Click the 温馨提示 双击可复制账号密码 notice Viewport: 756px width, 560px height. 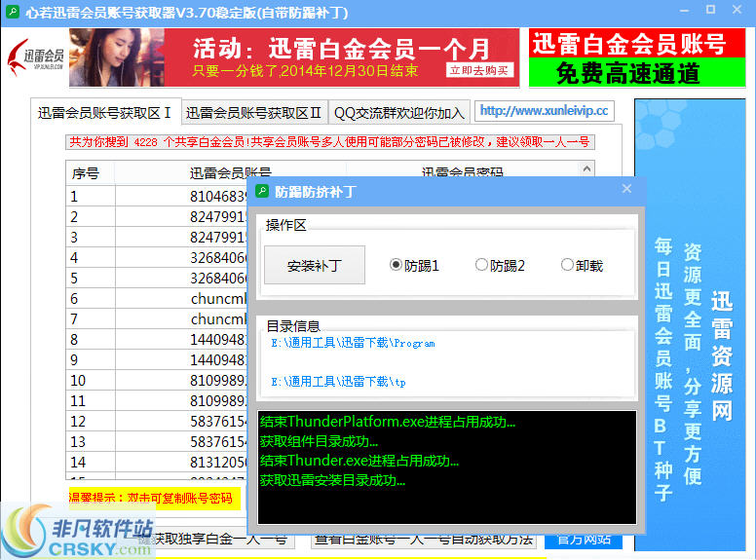click(x=154, y=498)
